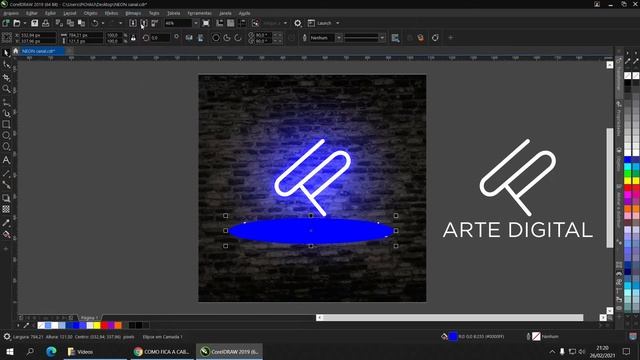This screenshot has height=360, width=640.
Task: Click the Open folder icon
Action: pos(17,23)
